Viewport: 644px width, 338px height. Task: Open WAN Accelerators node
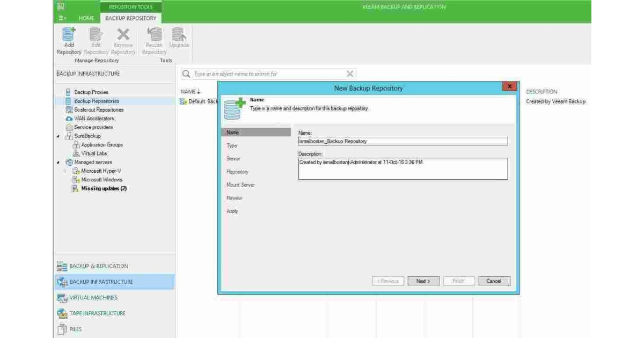pos(93,119)
